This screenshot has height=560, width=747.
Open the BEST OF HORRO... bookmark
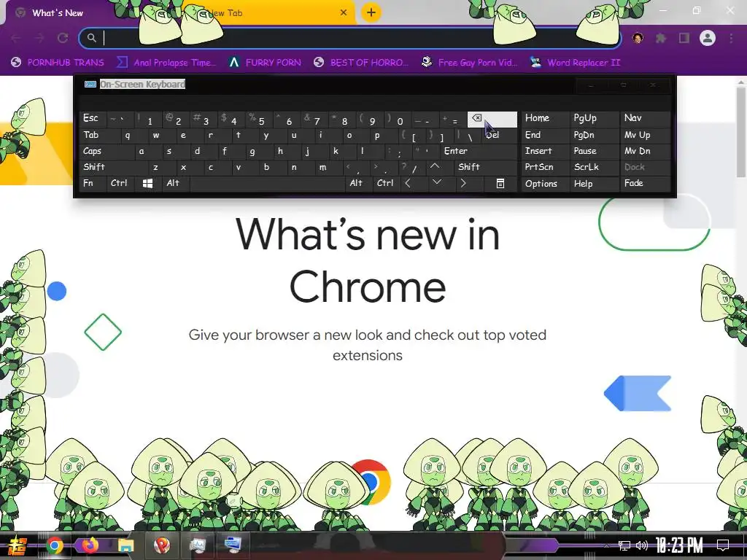coord(361,63)
